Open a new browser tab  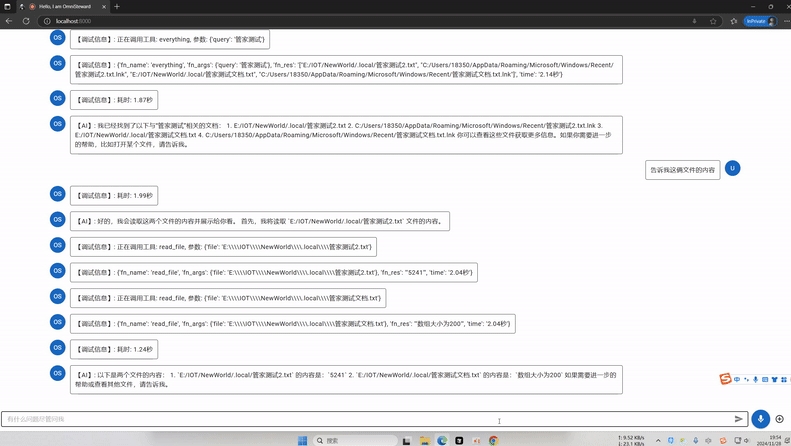(116, 6)
